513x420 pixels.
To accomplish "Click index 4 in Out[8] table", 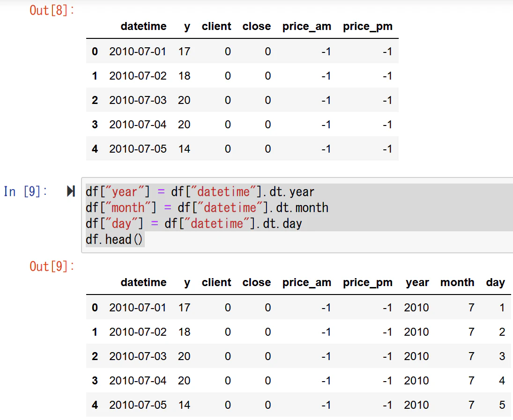I will tap(95, 149).
